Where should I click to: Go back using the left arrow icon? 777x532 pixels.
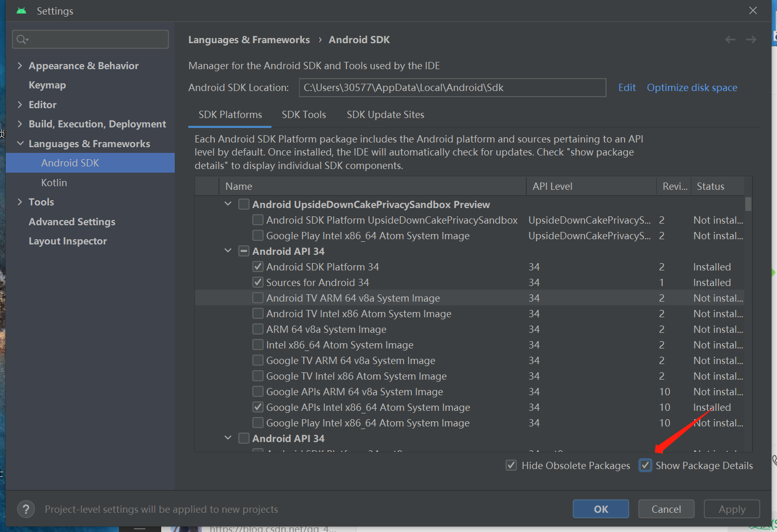(730, 40)
